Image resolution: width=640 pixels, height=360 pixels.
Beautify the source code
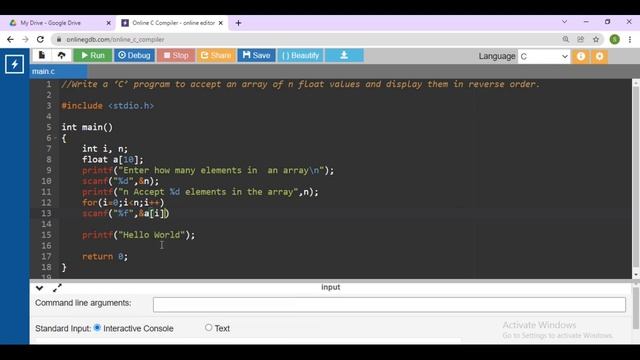coord(300,56)
